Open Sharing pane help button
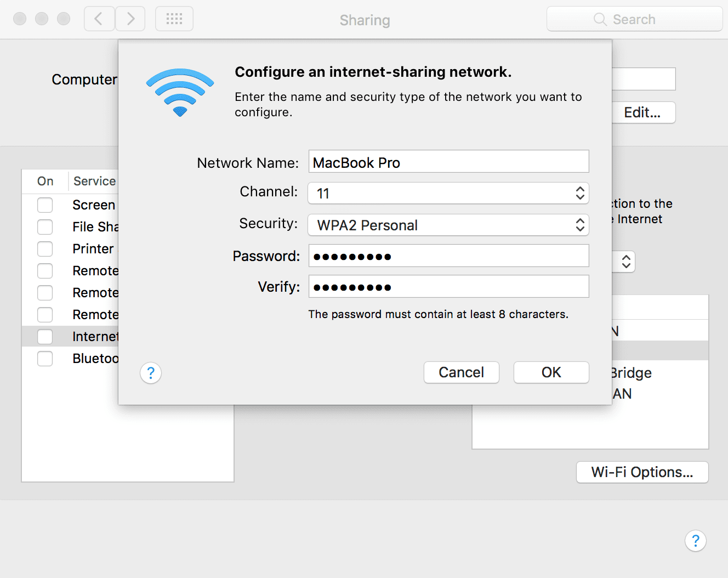This screenshot has height=578, width=728. point(695,541)
